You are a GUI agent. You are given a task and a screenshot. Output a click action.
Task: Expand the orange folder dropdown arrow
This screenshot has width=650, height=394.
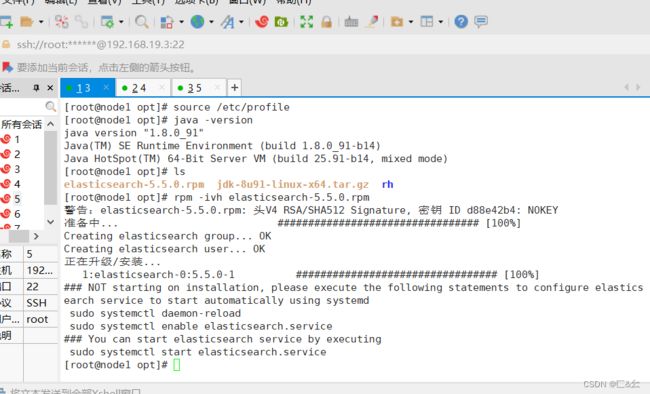pyautogui.click(x=411, y=22)
